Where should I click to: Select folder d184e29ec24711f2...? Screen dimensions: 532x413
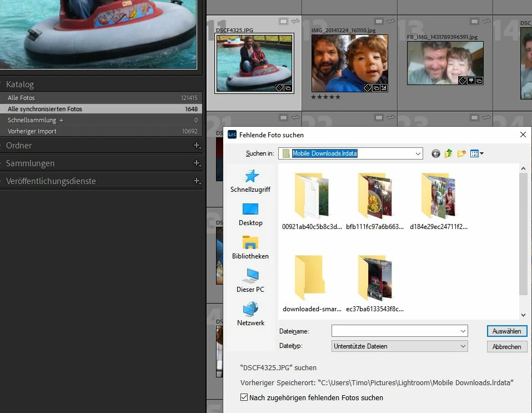click(438, 201)
